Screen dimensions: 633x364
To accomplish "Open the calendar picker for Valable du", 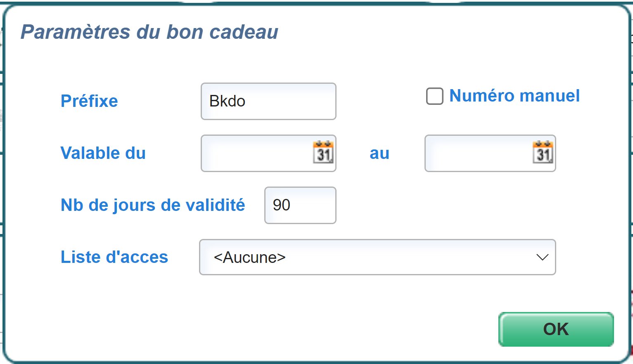I will pos(323,152).
